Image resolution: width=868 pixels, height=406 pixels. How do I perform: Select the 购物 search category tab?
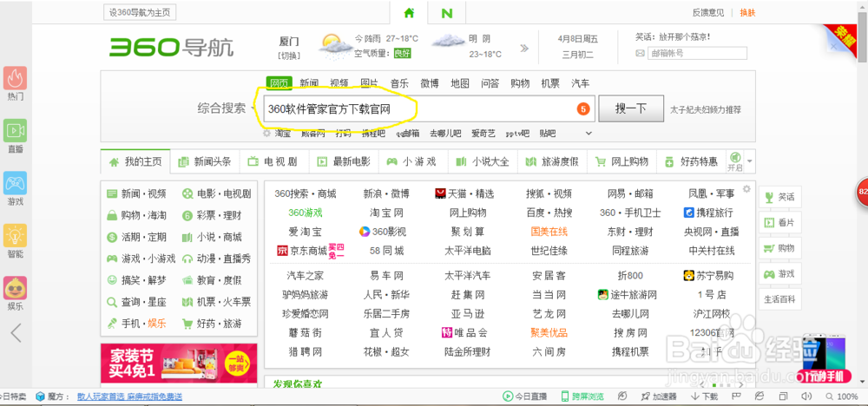pyautogui.click(x=520, y=83)
